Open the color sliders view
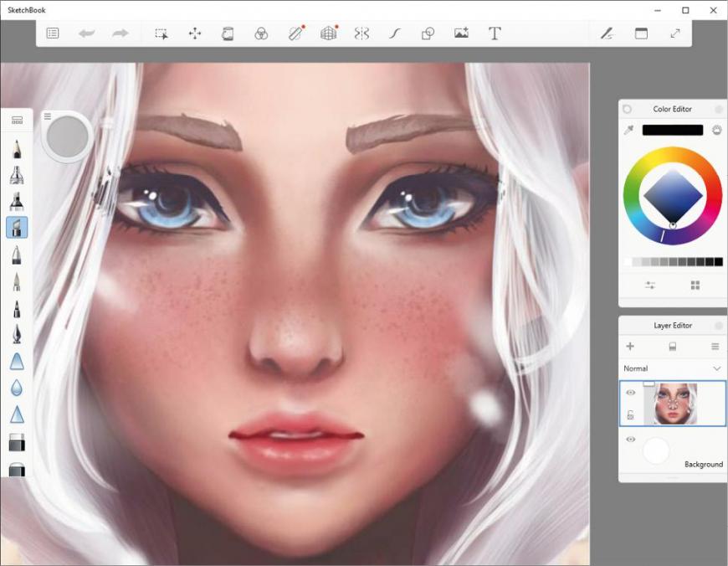 coord(650,285)
